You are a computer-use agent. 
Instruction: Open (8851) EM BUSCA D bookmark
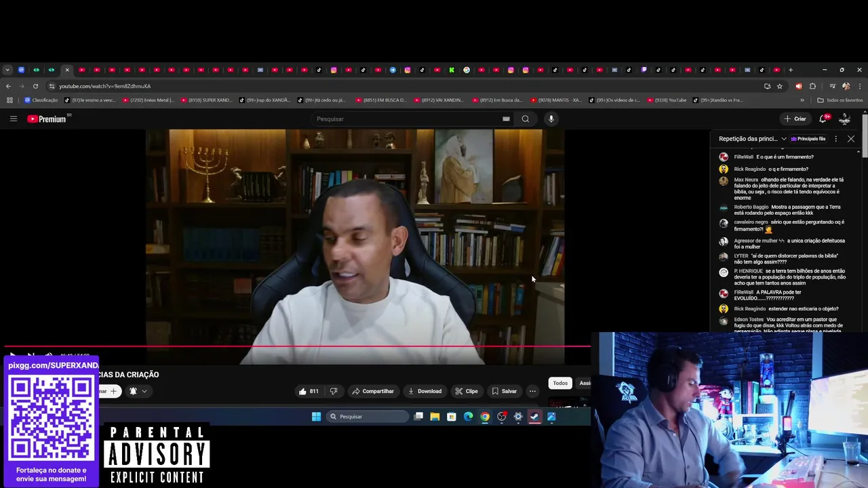pos(381,100)
